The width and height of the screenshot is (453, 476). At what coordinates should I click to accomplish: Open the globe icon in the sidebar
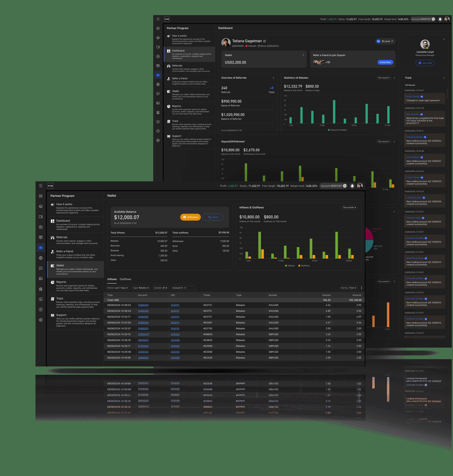pyautogui.click(x=41, y=258)
